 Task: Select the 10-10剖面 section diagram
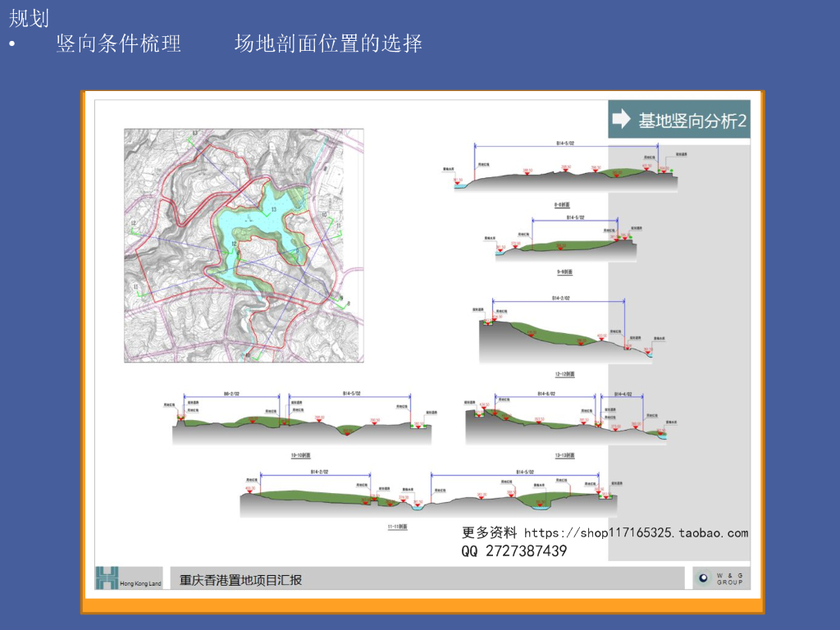[301, 425]
